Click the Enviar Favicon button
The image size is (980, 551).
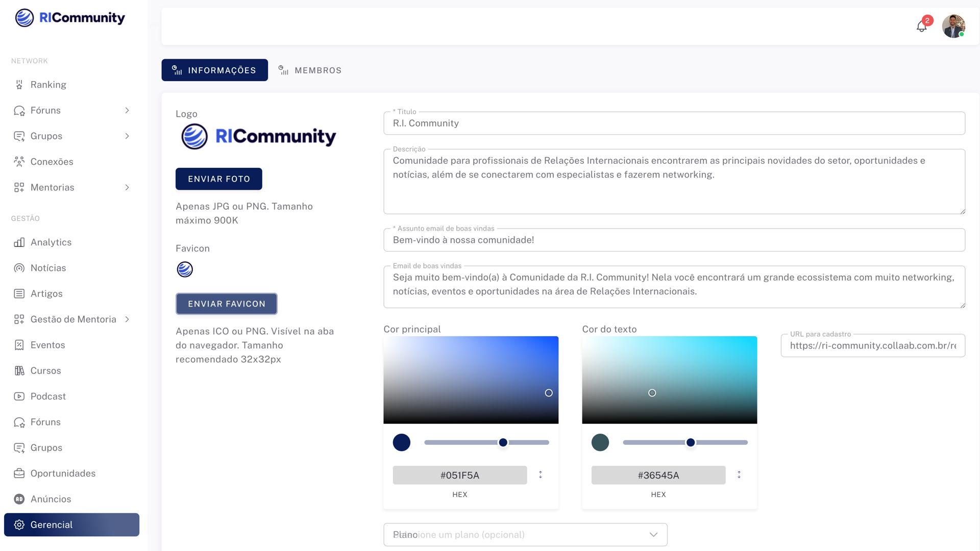pyautogui.click(x=226, y=304)
